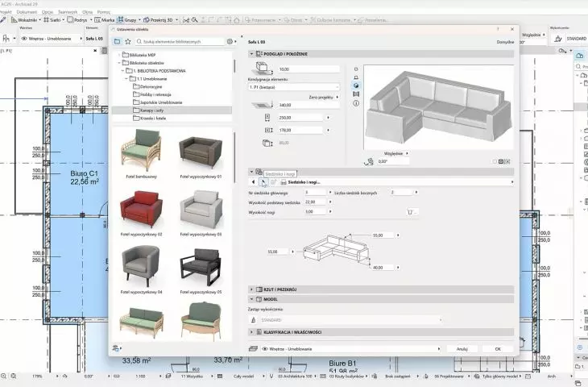Click the 250,00 dimension field
This screenshot has height=387, width=588.
pyautogui.click(x=300, y=118)
